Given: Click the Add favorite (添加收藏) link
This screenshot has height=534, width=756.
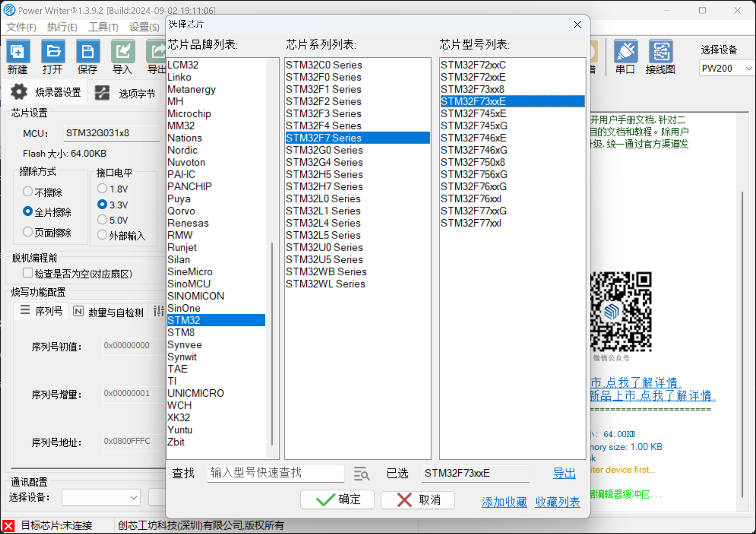Looking at the screenshot, I should pos(504,502).
